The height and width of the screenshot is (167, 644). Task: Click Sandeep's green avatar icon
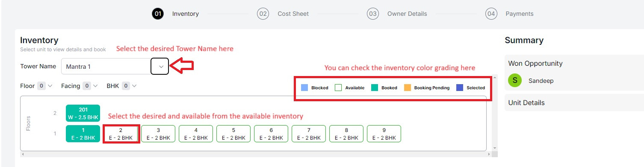[515, 80]
